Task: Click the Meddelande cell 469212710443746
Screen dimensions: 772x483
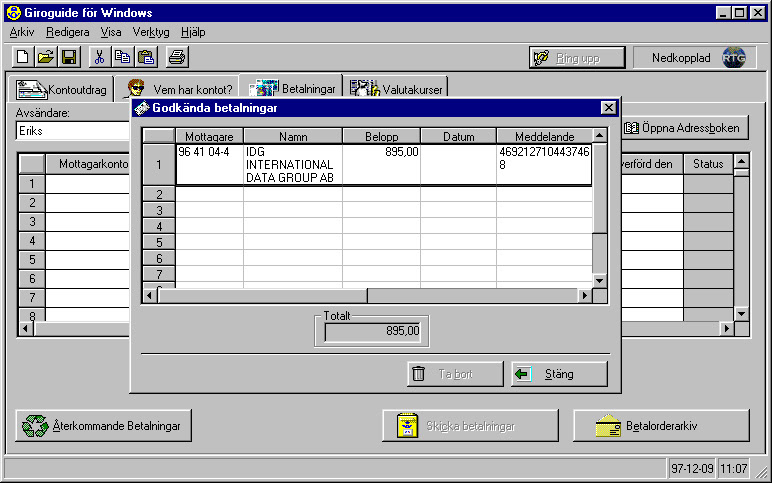Action: point(544,164)
